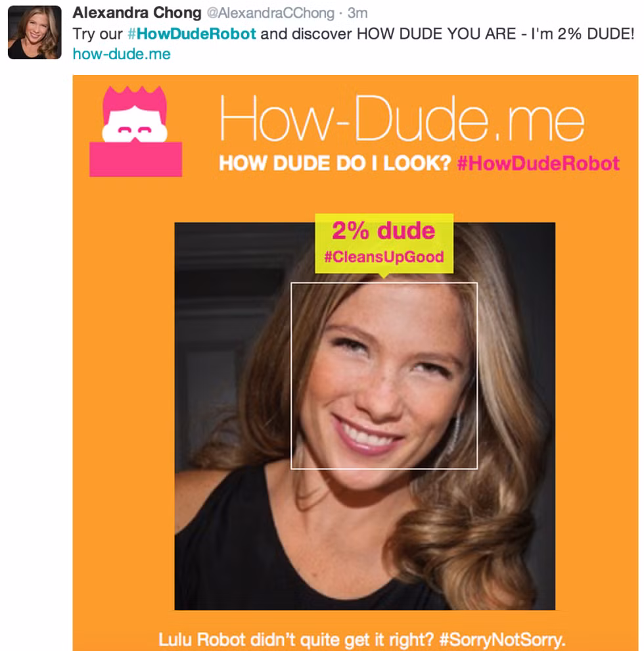Viewport: 644px width, 651px height.
Task: Click the HOW DUDE DO I LOOK? text
Action: point(335,164)
